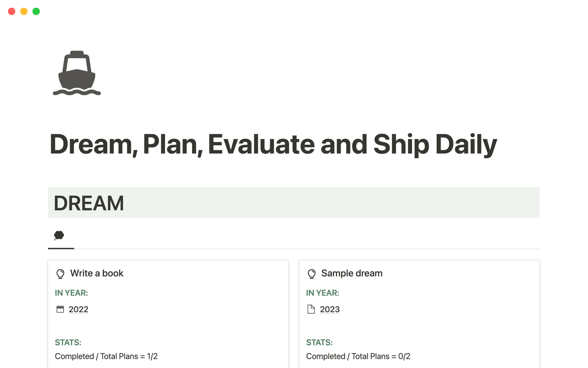The width and height of the screenshot is (588, 368).
Task: Click the page icon beside 2023
Action: (x=311, y=309)
